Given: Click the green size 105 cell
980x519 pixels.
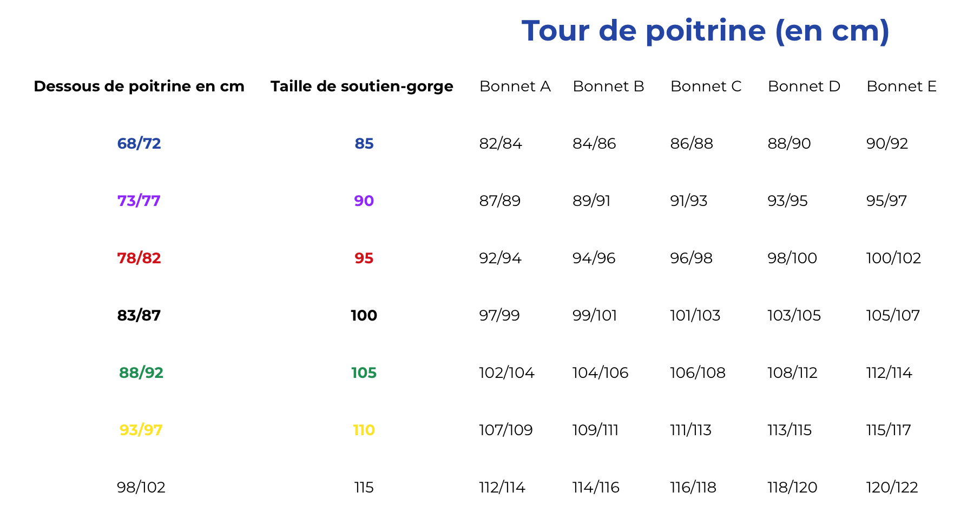Looking at the screenshot, I should [364, 373].
